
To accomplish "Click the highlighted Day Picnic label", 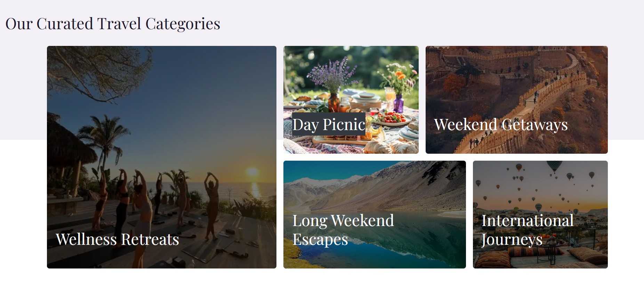I will (329, 124).
